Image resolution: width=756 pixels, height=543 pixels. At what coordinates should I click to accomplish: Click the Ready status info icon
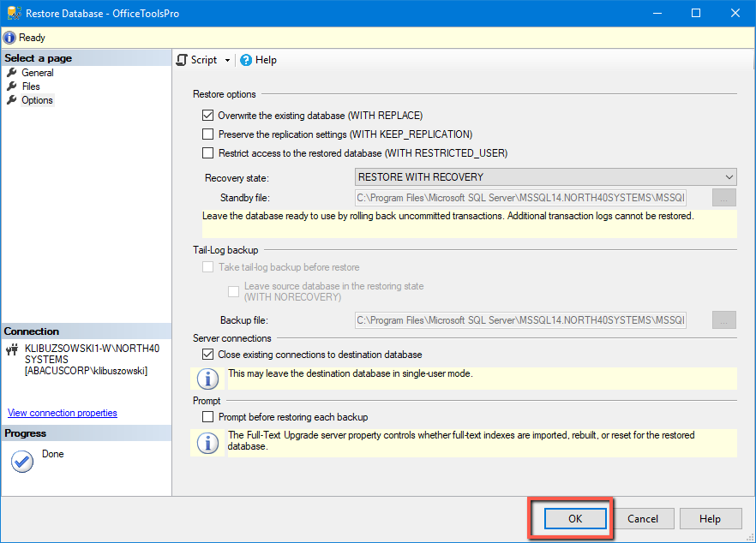(9, 38)
